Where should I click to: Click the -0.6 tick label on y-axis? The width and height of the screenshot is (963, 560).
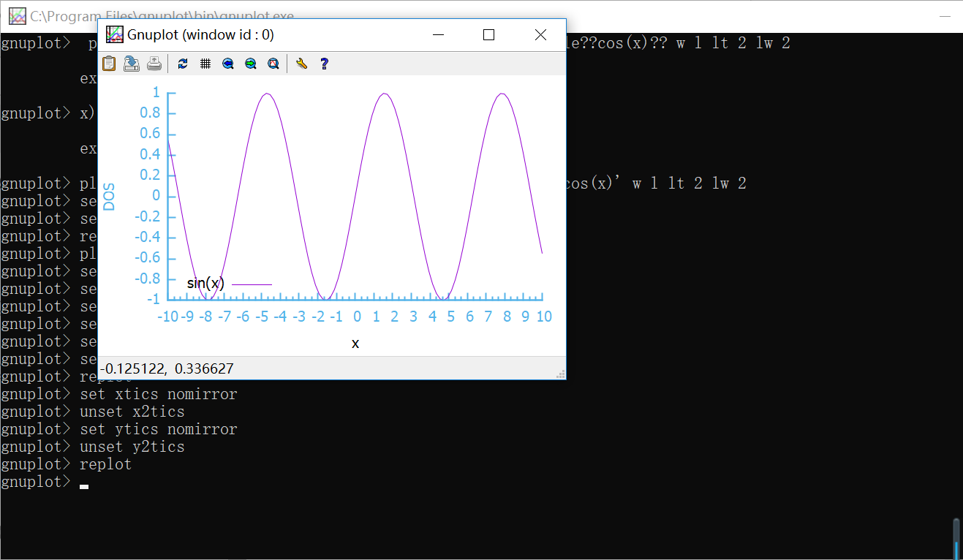(147, 258)
